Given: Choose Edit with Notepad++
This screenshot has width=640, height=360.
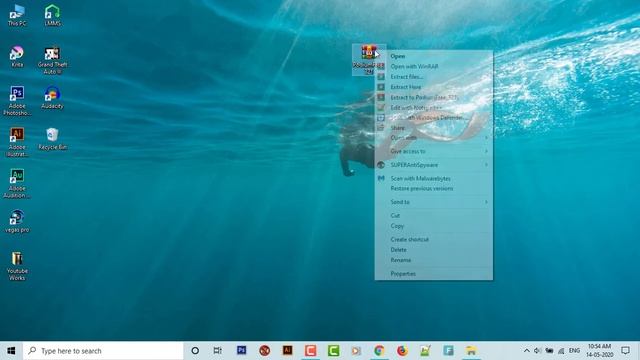Looking at the screenshot, I should coord(434,108).
